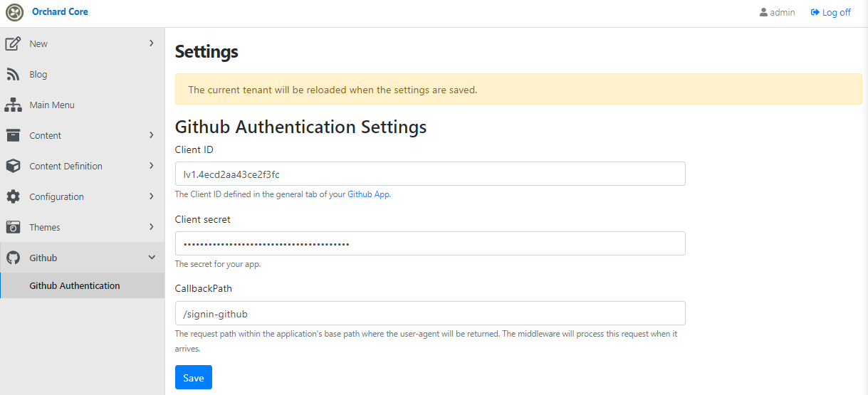Open the Themes menu item
The image size is (868, 395).
coord(82,227)
